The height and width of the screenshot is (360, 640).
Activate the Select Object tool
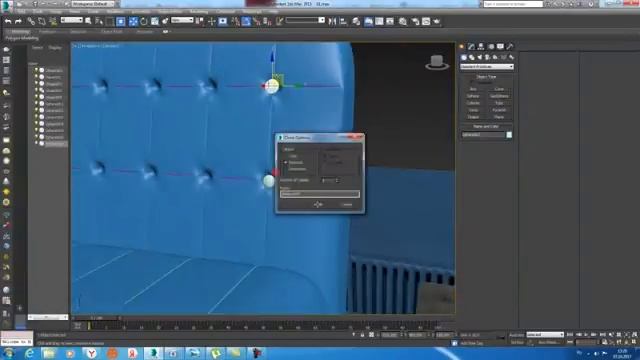(88, 21)
